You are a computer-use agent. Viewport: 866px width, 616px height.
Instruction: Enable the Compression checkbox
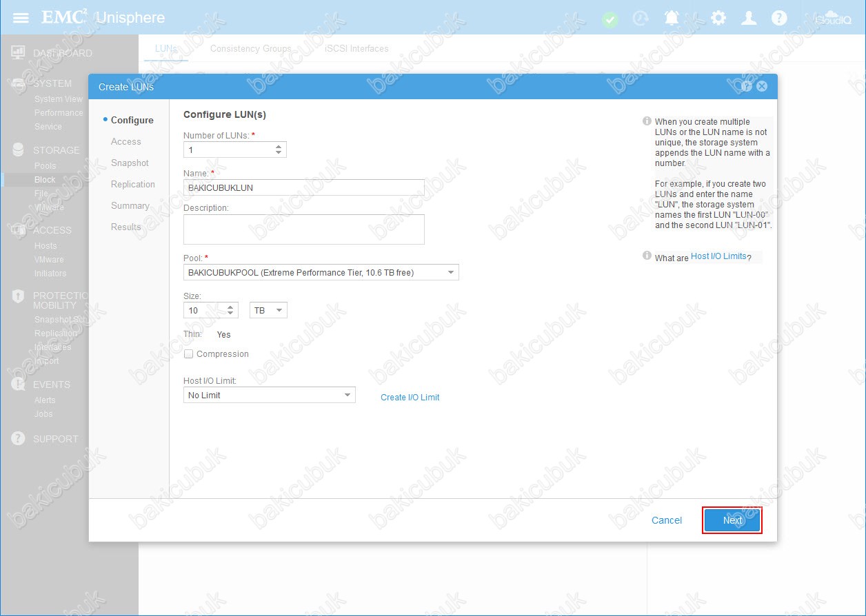point(189,354)
